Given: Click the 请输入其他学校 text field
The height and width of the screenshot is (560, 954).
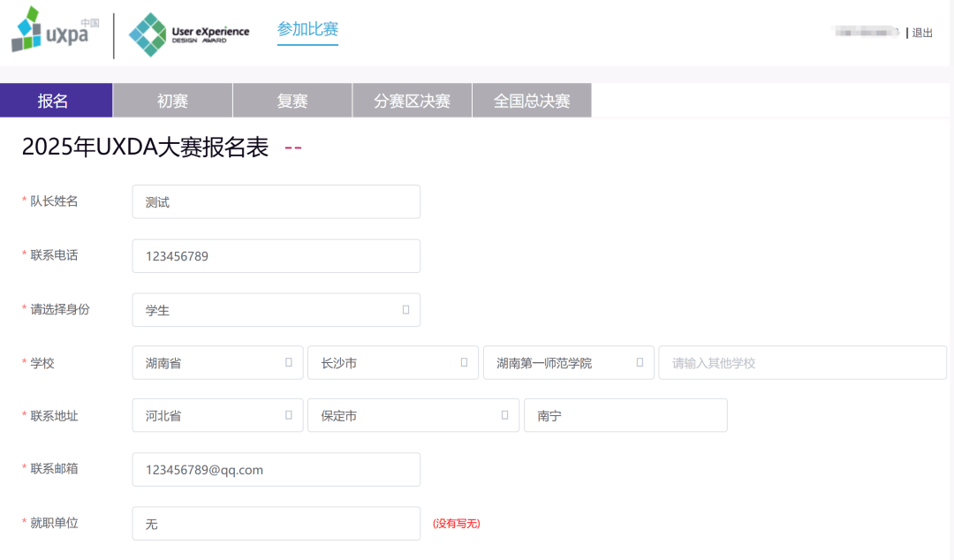Looking at the screenshot, I should tap(802, 363).
